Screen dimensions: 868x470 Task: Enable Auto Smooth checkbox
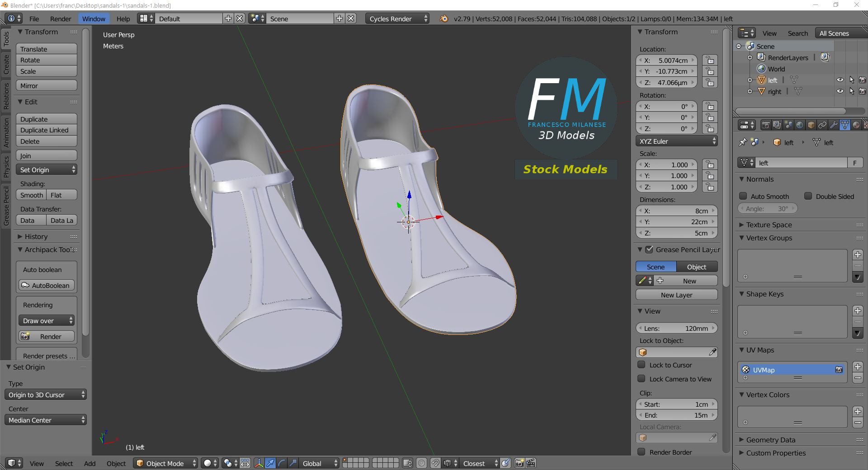pos(743,196)
